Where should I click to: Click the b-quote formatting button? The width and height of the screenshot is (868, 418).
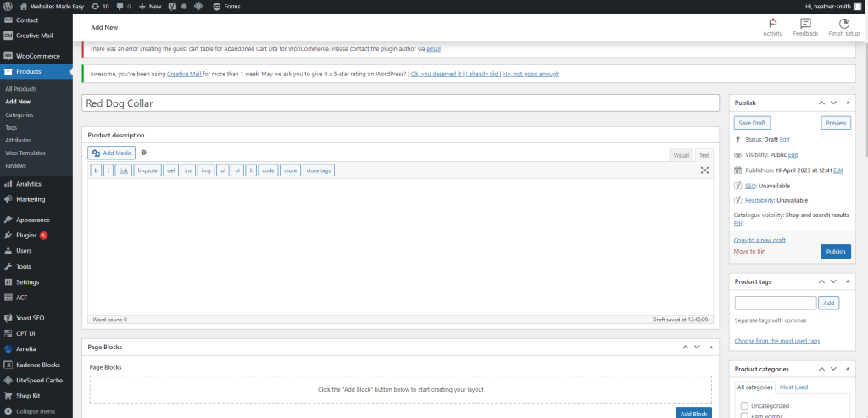[147, 170]
